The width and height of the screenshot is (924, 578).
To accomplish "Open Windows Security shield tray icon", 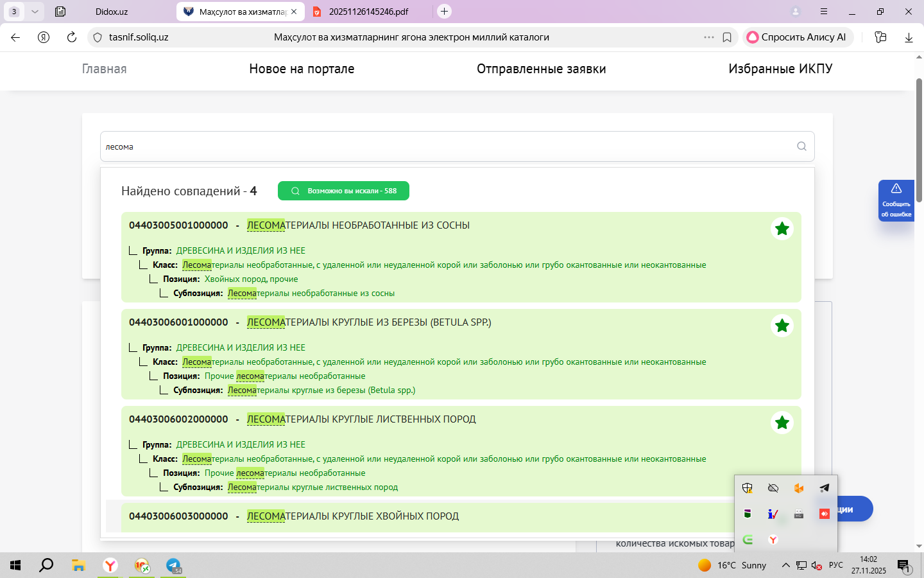I will (748, 488).
